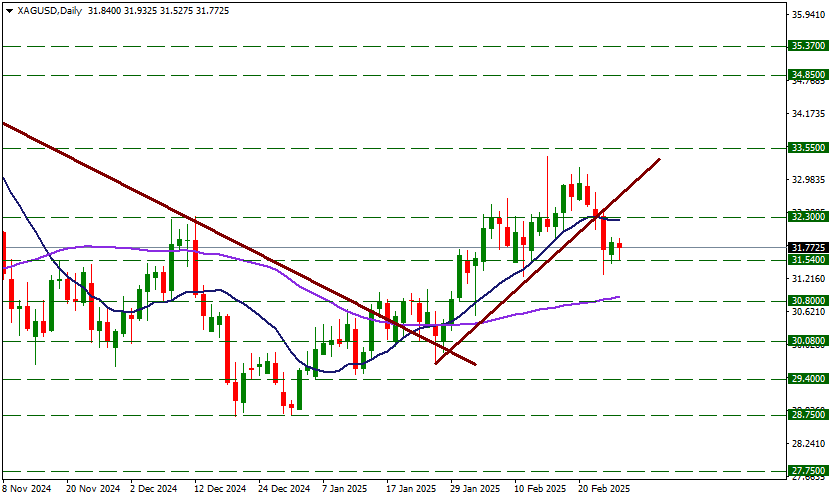832x500 pixels.
Task: Click the 8 Nov 2024 date label
Action: pyautogui.click(x=27, y=488)
